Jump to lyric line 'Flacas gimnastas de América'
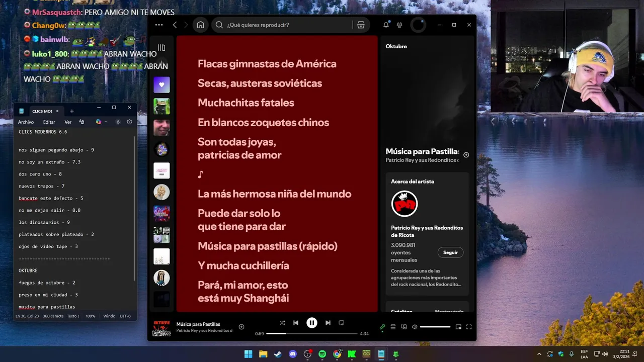 267,64
